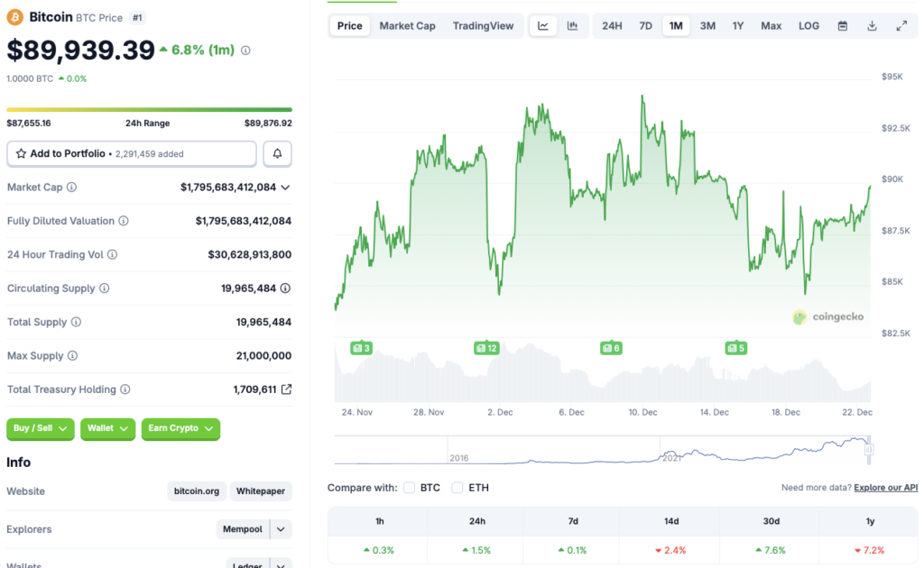Image resolution: width=924 pixels, height=568 pixels.
Task: Expand the chart to fullscreen
Action: click(x=901, y=25)
